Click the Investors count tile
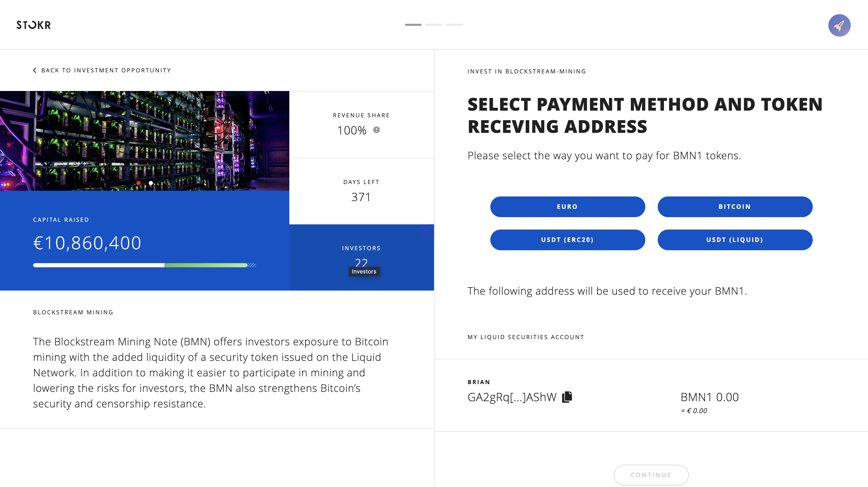This screenshot has height=487, width=868. tap(361, 257)
